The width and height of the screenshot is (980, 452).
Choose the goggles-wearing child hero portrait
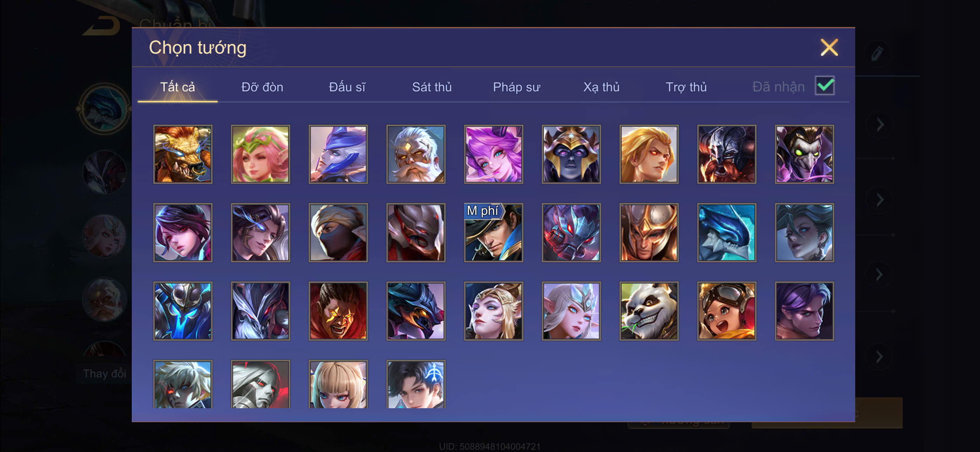[x=727, y=311]
